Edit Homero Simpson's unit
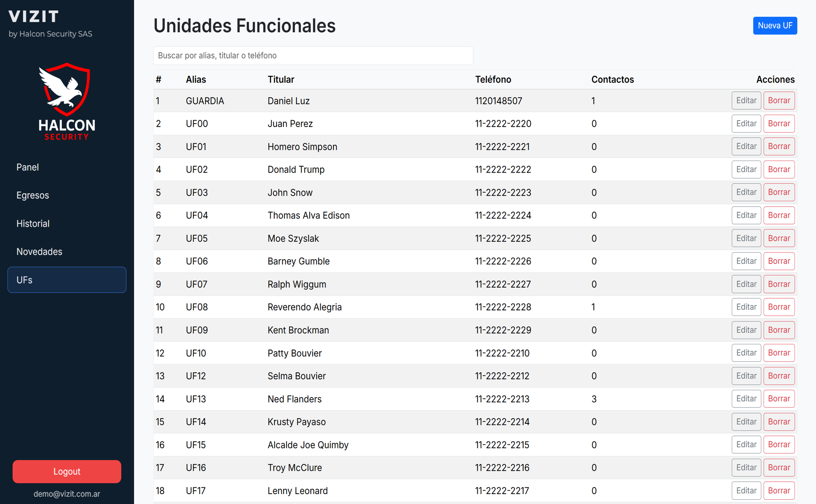Screen dimensions: 816x504 tap(746, 146)
